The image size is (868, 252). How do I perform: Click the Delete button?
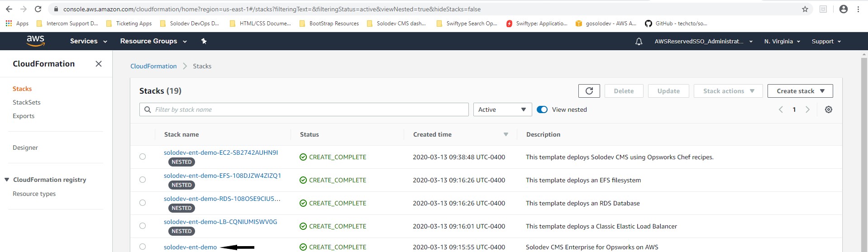[x=624, y=91]
